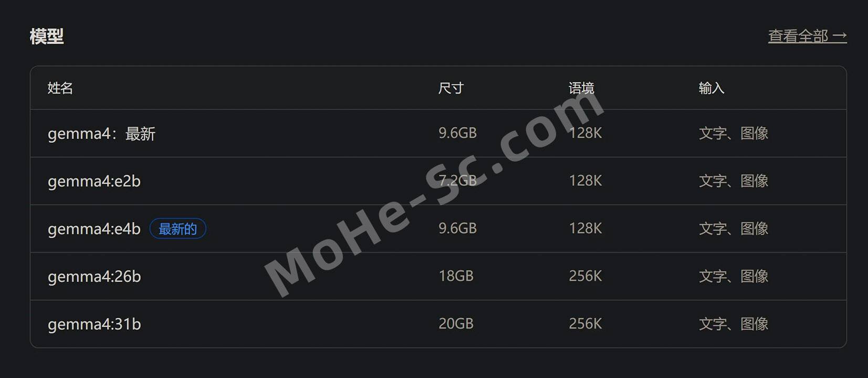Click the 语境 column header

pos(581,88)
